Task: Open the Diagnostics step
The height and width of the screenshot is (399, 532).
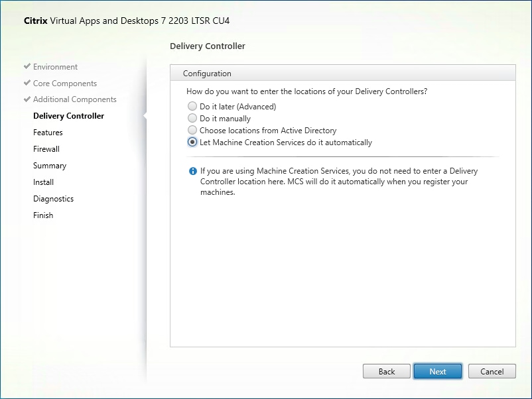Action: pyautogui.click(x=53, y=199)
